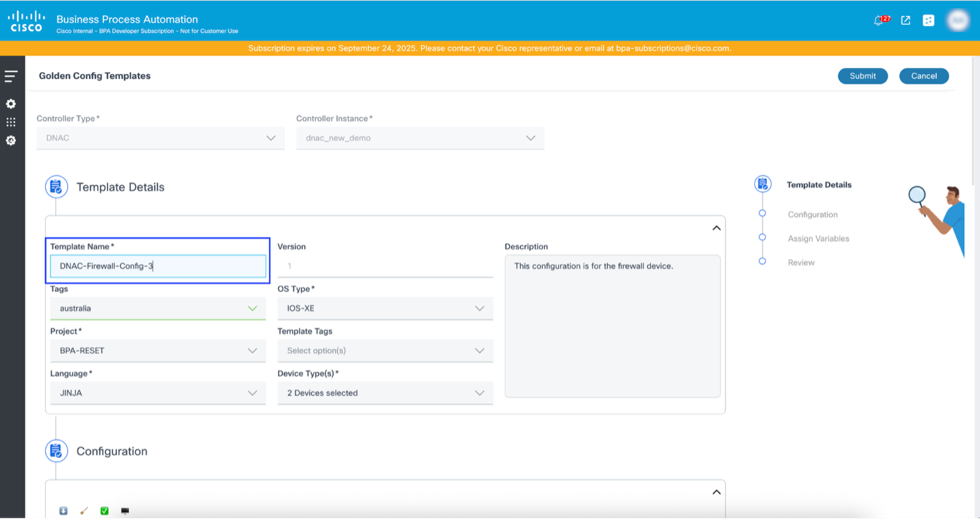Viewport: 980px width, 521px height.
Task: Open the Controller Type dropdown
Action: [x=161, y=138]
